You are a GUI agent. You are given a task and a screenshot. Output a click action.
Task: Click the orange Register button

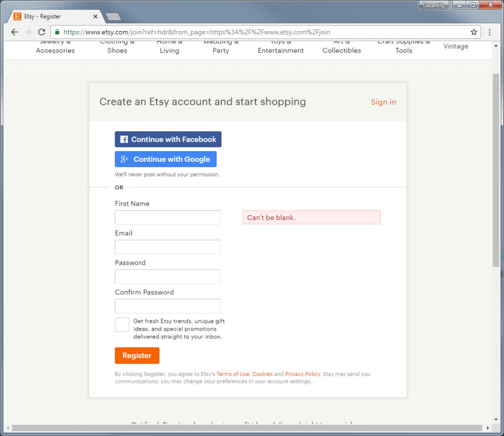click(137, 356)
